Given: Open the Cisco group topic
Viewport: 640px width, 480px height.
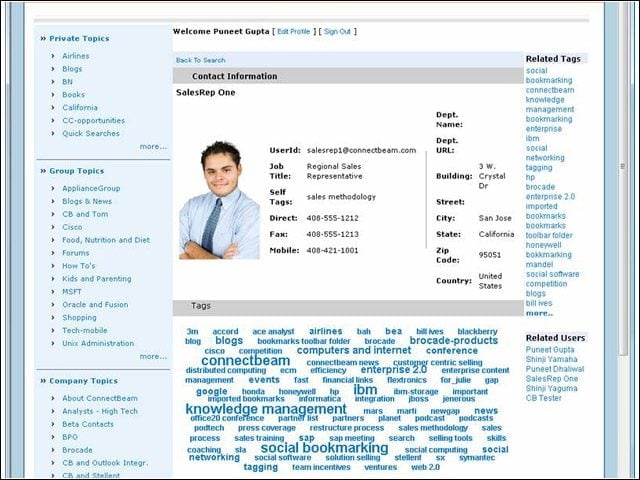Looking at the screenshot, I should click(72, 227).
